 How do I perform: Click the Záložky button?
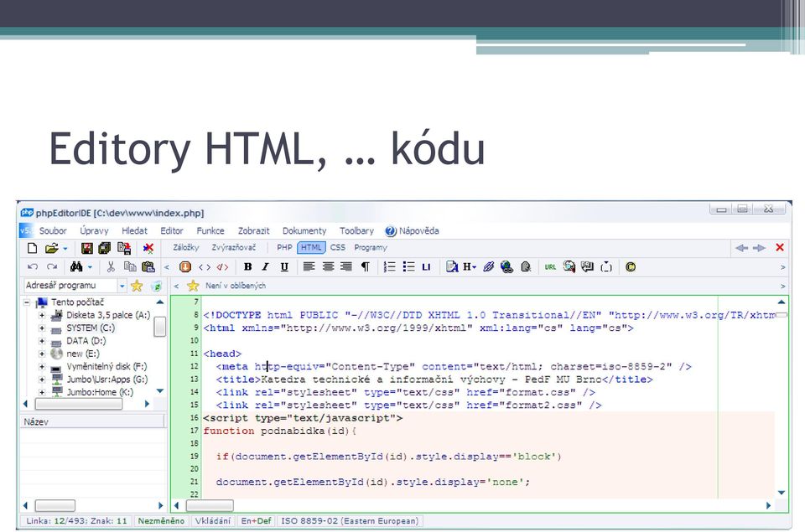click(x=186, y=248)
